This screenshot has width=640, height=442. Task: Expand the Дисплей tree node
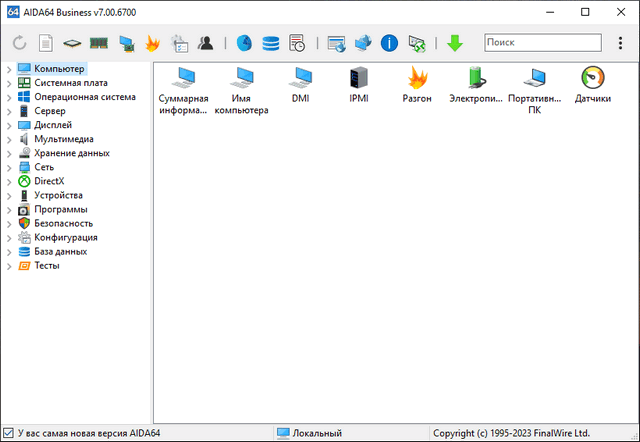pyautogui.click(x=9, y=125)
